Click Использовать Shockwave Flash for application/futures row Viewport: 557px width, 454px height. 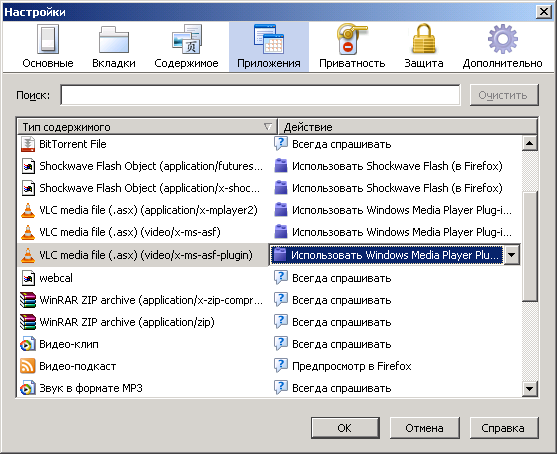pos(397,166)
